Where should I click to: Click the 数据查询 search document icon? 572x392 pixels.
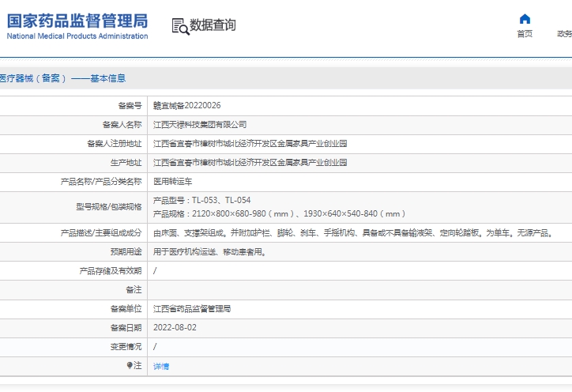click(181, 27)
